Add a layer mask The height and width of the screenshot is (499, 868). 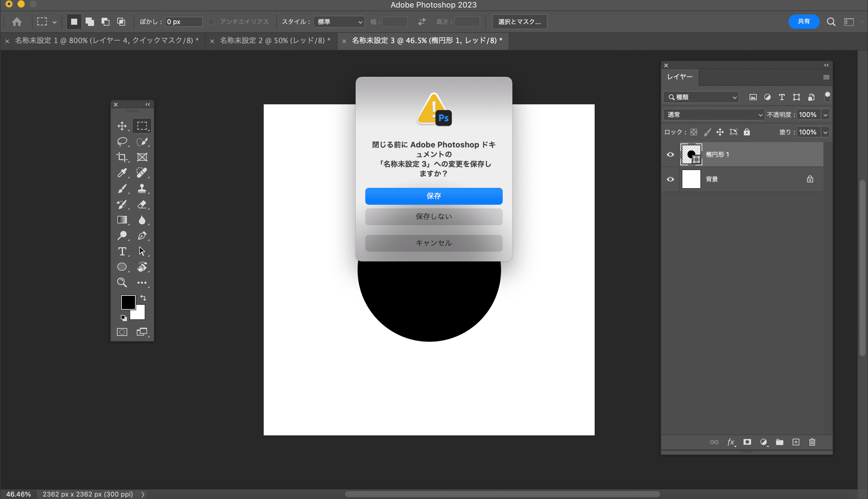pos(747,442)
